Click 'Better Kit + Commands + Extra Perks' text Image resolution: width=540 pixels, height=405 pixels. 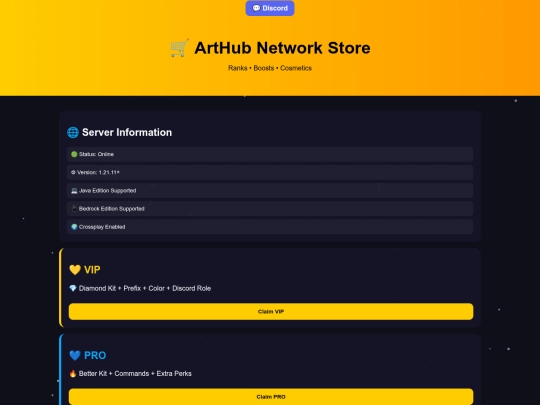135,373
